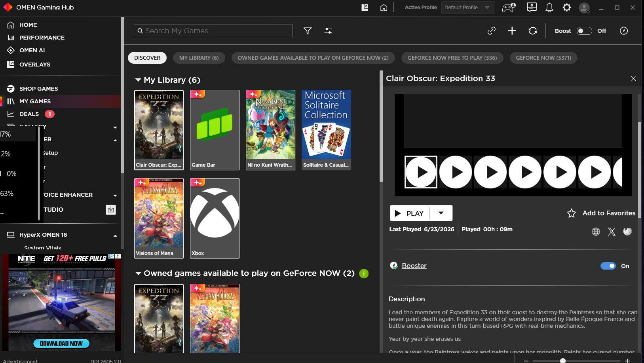Open the settings gear
Viewport: 644px width, 363px height.
pyautogui.click(x=567, y=8)
